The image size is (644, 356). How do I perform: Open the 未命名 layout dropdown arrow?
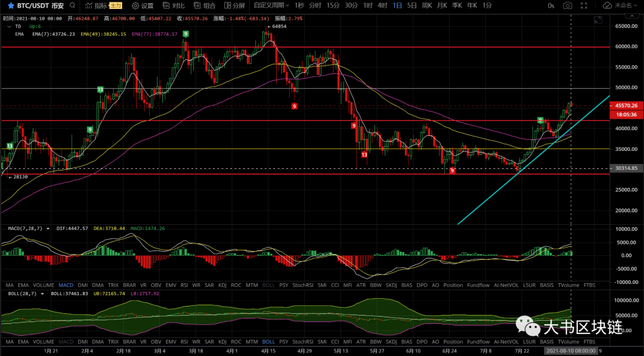point(636,6)
